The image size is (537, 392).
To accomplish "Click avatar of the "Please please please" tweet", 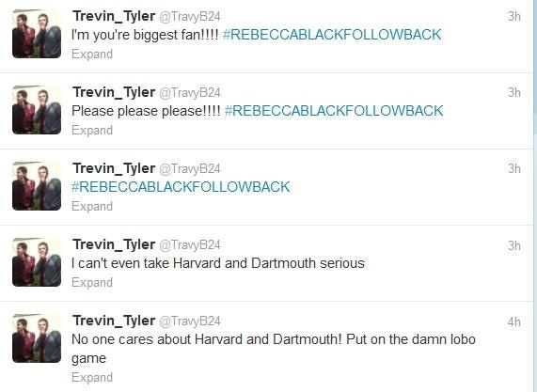I will point(37,110).
